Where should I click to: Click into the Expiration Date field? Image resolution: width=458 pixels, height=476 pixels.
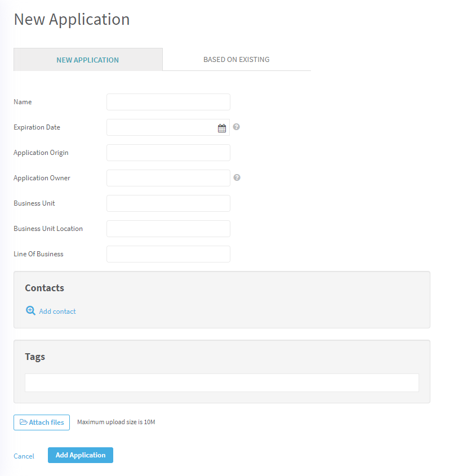pos(161,127)
